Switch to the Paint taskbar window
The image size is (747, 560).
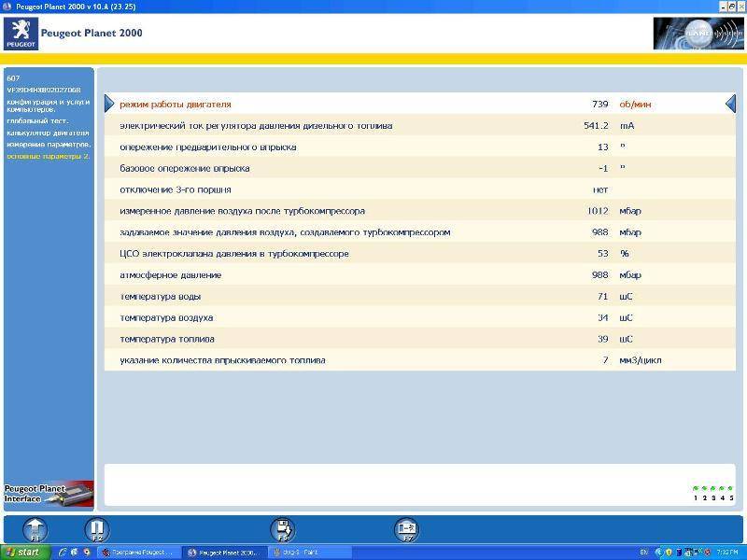[309, 553]
